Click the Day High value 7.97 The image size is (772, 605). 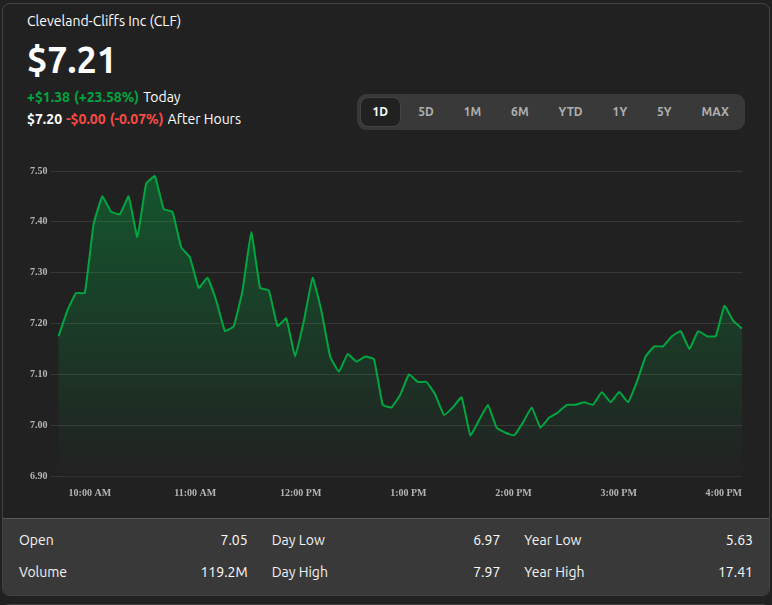click(x=486, y=572)
